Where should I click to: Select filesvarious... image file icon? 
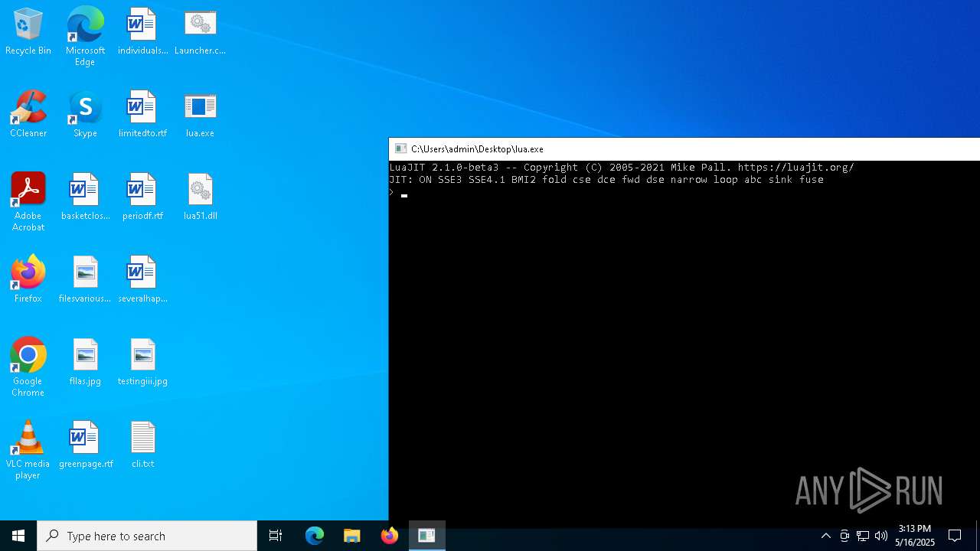point(85,280)
